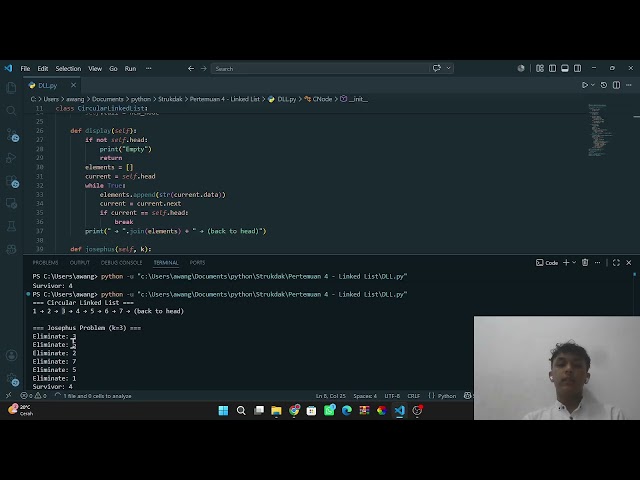Expand the new terminal launch profile dropdown
The width and height of the screenshot is (640, 480).
point(574,262)
